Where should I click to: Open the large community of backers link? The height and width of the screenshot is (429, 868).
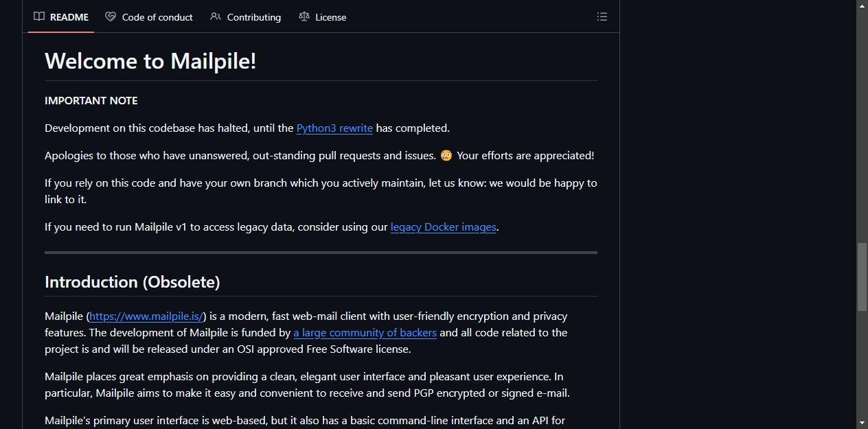(365, 333)
